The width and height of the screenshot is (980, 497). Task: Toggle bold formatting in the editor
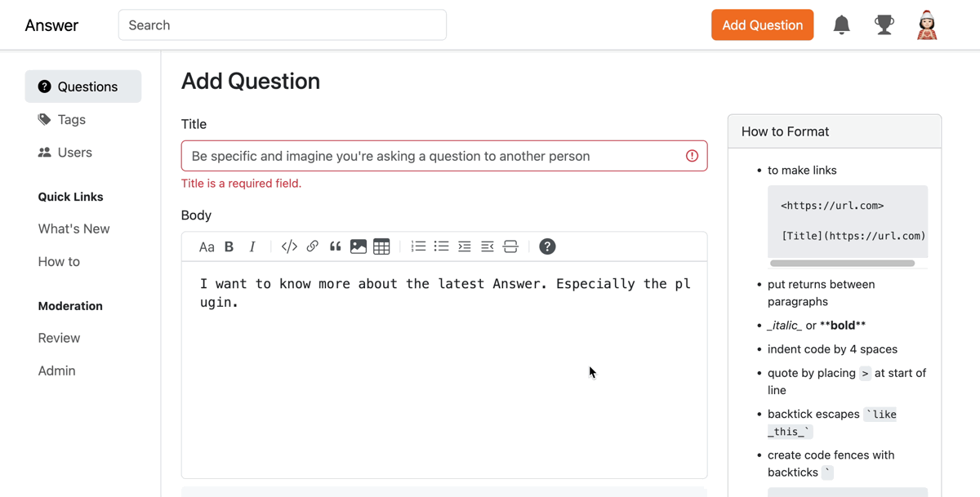[x=229, y=246]
